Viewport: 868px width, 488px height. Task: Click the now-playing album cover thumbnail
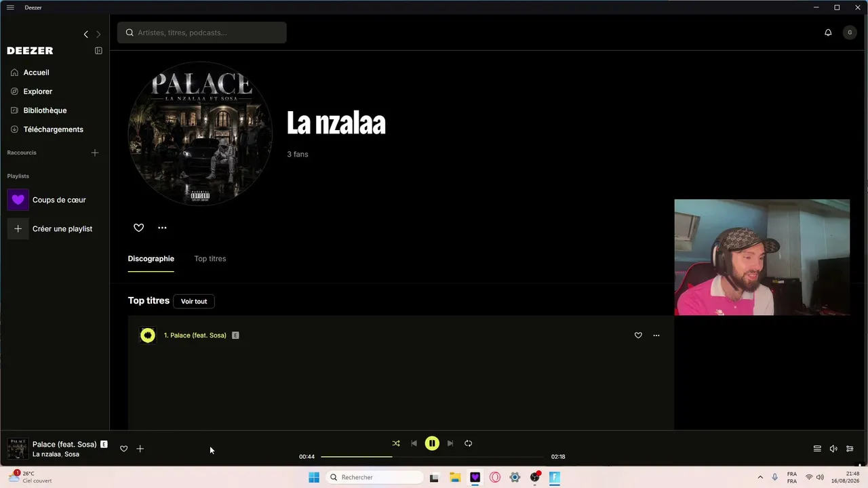click(18, 449)
